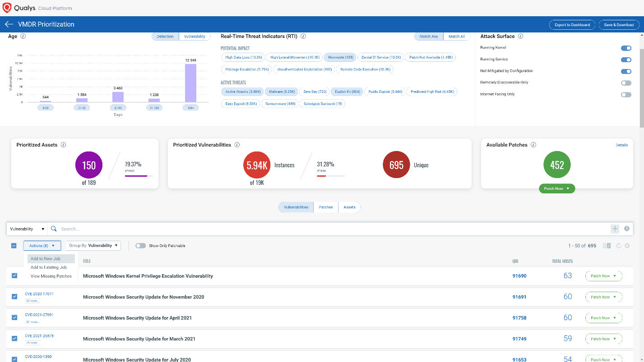This screenshot has height=362, width=644.
Task: Open the Actions (8) dropdown
Action: click(42, 246)
